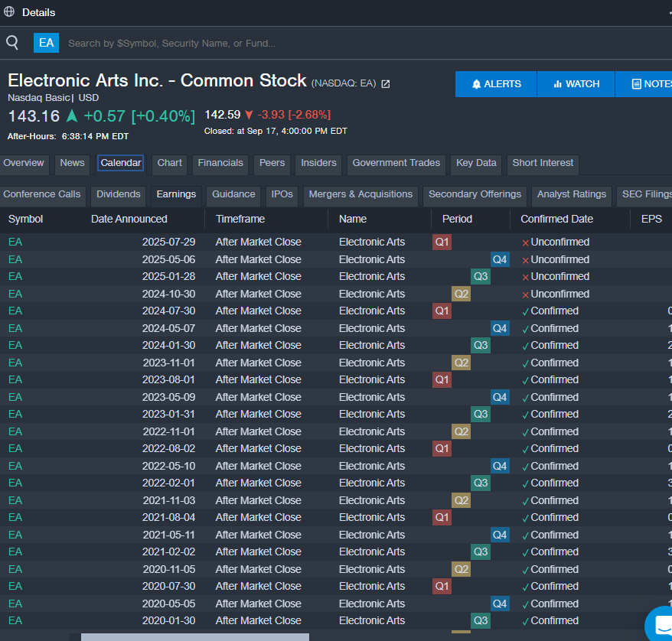Sort by the Period column header
The height and width of the screenshot is (641, 672).
(457, 220)
